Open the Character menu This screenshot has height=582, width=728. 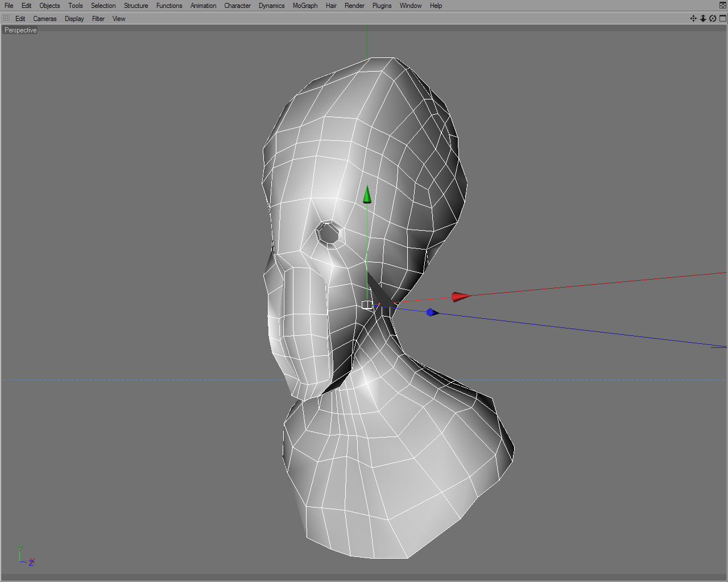(x=237, y=6)
